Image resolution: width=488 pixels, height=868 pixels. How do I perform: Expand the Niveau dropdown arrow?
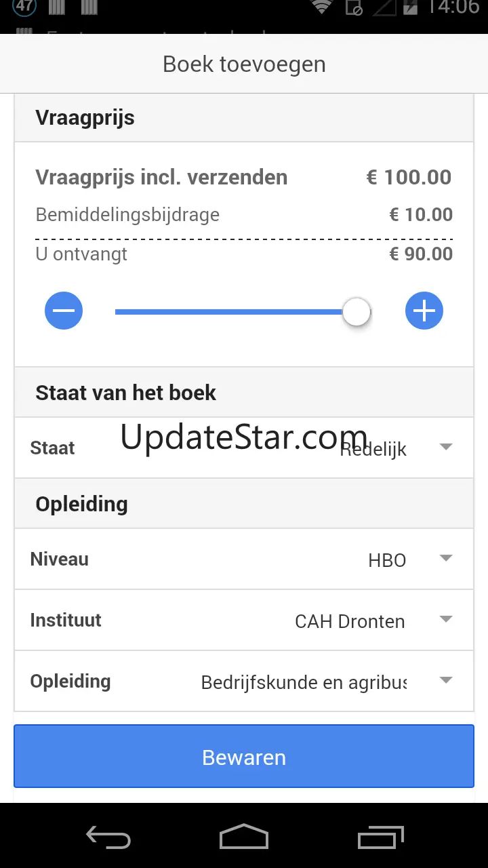445,558
